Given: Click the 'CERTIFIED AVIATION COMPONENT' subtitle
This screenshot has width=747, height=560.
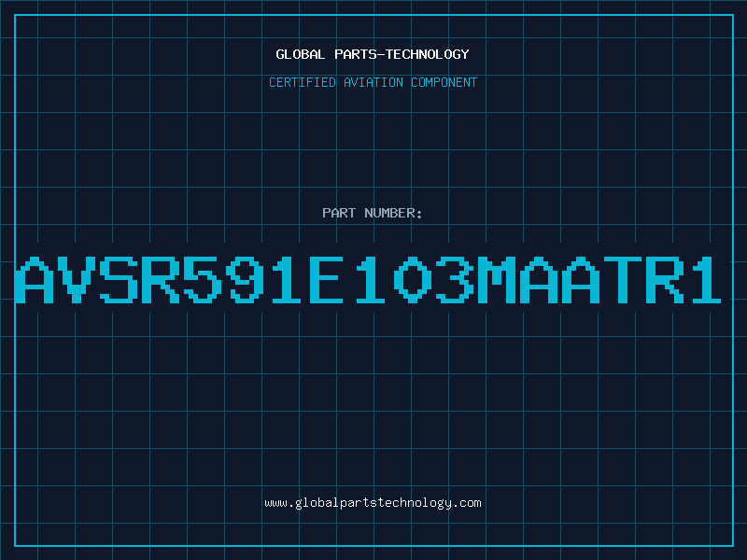Looking at the screenshot, I should coord(373,82).
